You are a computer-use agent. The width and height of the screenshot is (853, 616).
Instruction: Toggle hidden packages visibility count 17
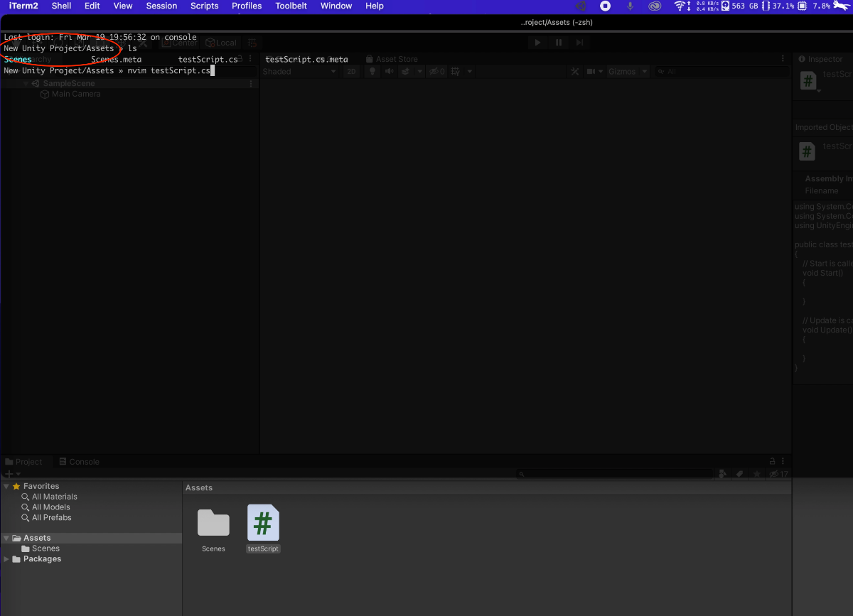[779, 474]
